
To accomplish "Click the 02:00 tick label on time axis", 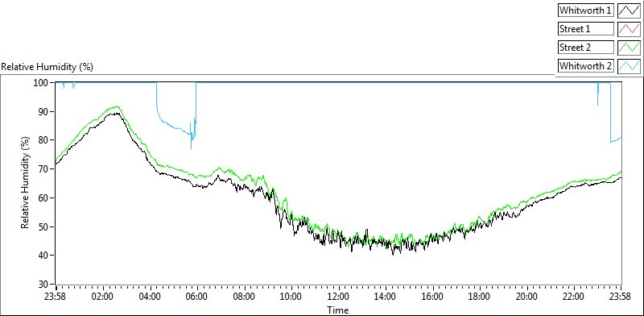I will tap(103, 296).
